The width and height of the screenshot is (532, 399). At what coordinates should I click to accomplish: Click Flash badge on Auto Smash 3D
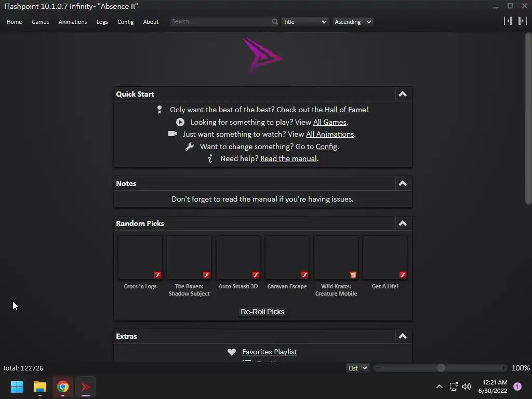click(256, 275)
